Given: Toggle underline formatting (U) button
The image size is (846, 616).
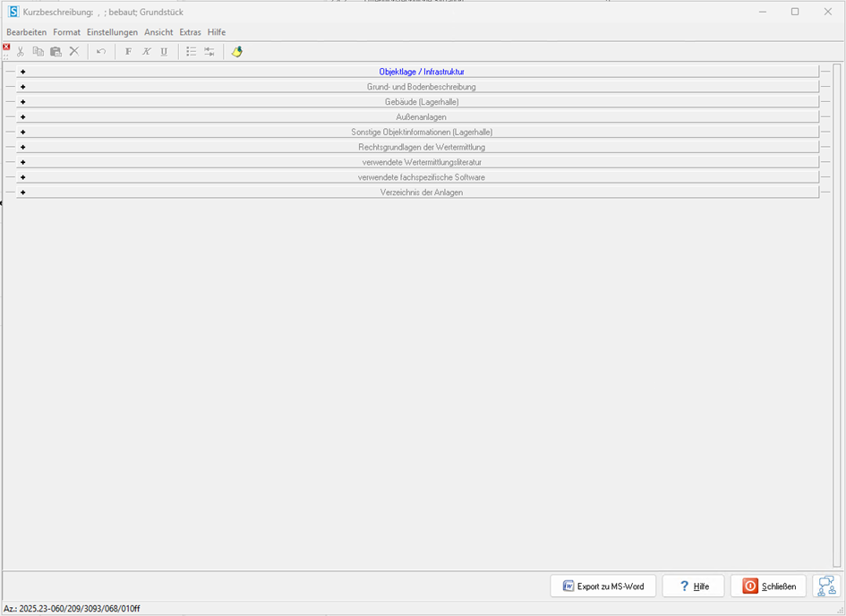Looking at the screenshot, I should click(164, 52).
